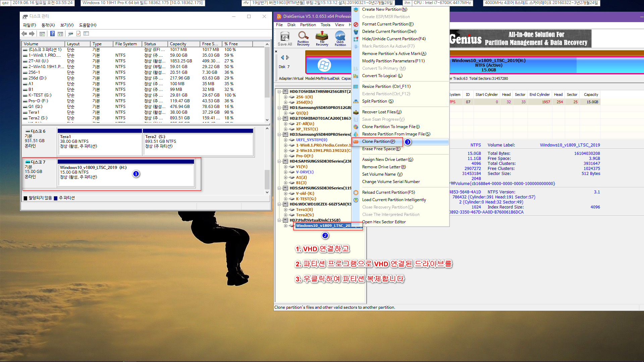Click the Show/Hide action pane icon
This screenshot has height=362, width=644.
pyautogui.click(x=60, y=34)
